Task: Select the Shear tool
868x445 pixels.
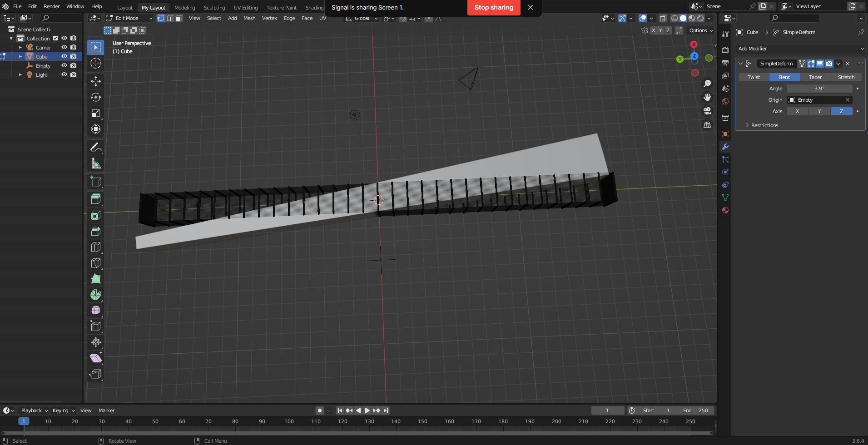Action: pos(96,358)
